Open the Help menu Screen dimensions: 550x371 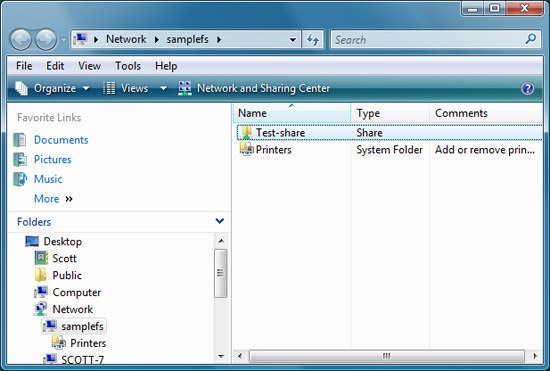pos(166,66)
